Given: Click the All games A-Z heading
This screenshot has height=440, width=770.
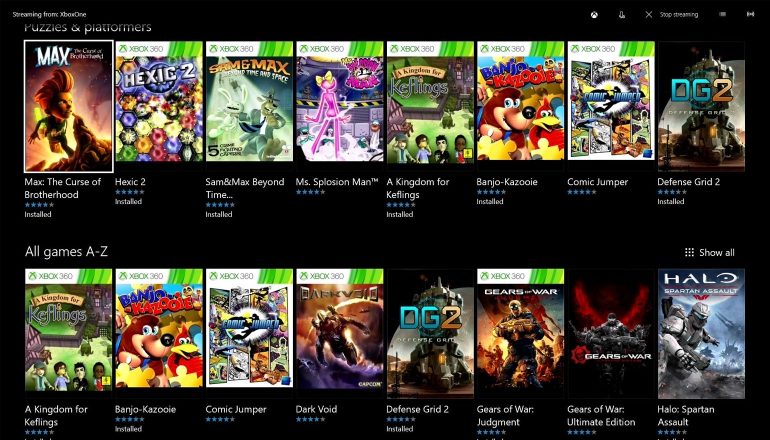Looking at the screenshot, I should click(67, 250).
